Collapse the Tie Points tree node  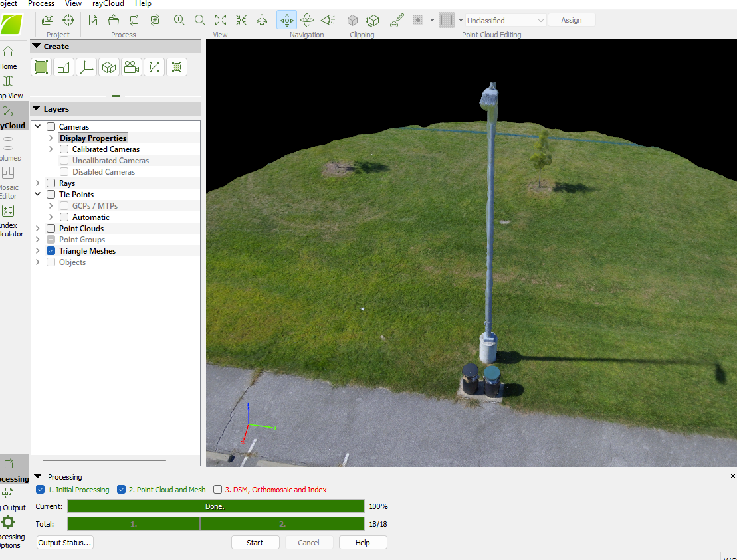[x=38, y=195]
